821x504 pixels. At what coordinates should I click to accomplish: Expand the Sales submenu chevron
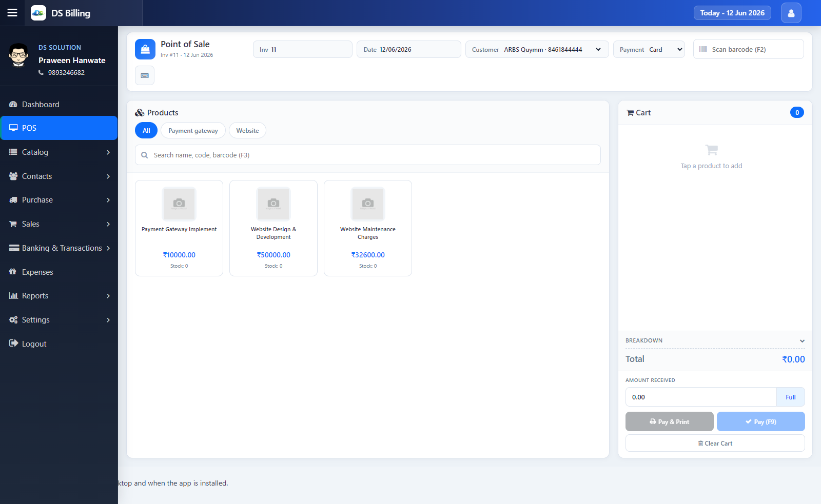pos(108,224)
